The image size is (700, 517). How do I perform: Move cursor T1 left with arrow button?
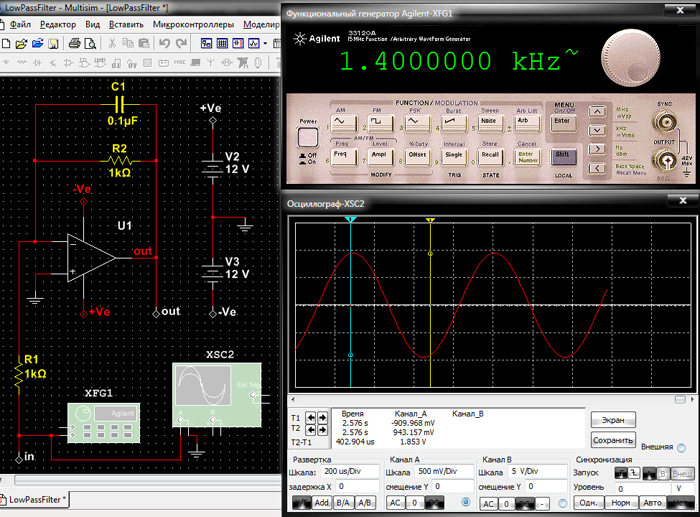coord(311,417)
